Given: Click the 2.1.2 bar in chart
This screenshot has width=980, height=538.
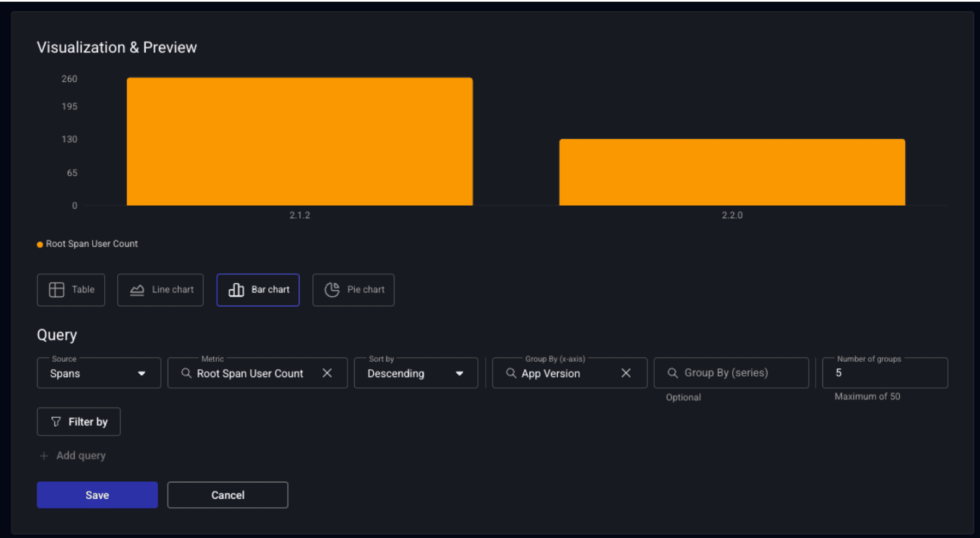Looking at the screenshot, I should tap(300, 142).
